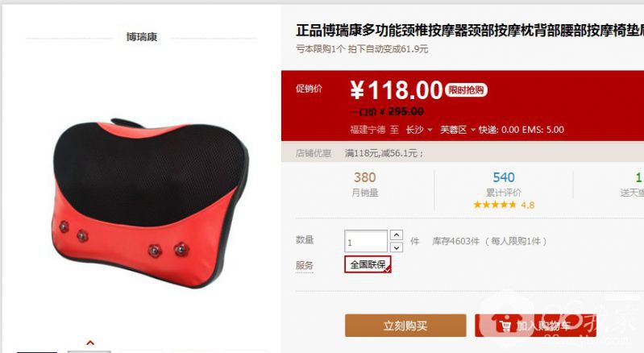
Task: Click the second thumbnail below product image
Action: pos(89,351)
